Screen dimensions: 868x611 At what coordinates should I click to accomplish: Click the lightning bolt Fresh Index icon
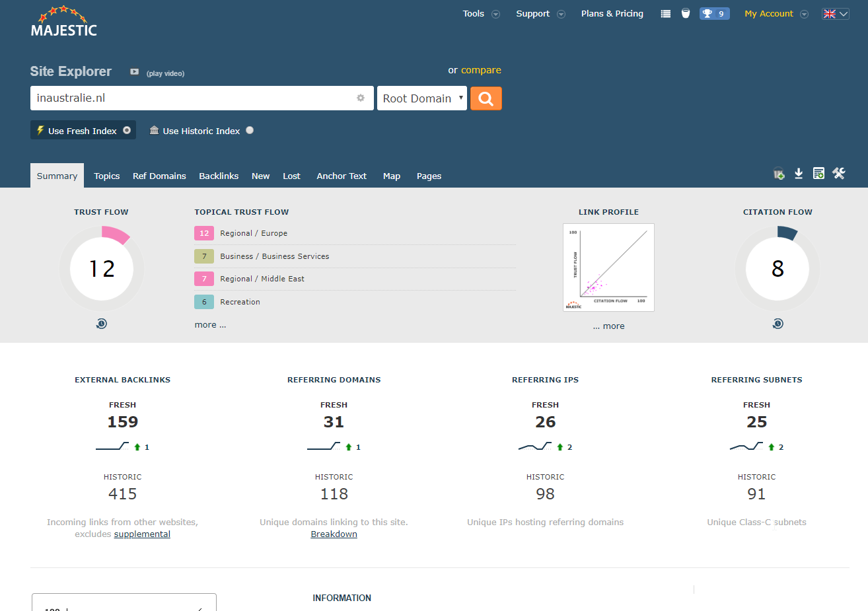tap(40, 130)
